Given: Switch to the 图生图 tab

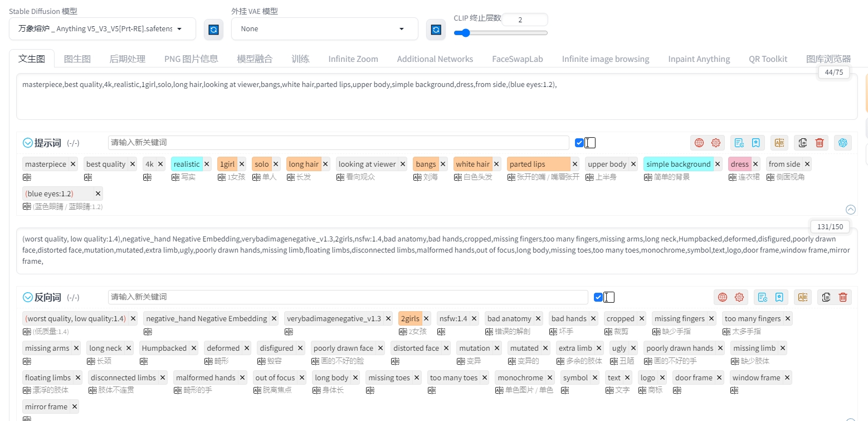Looking at the screenshot, I should [77, 59].
